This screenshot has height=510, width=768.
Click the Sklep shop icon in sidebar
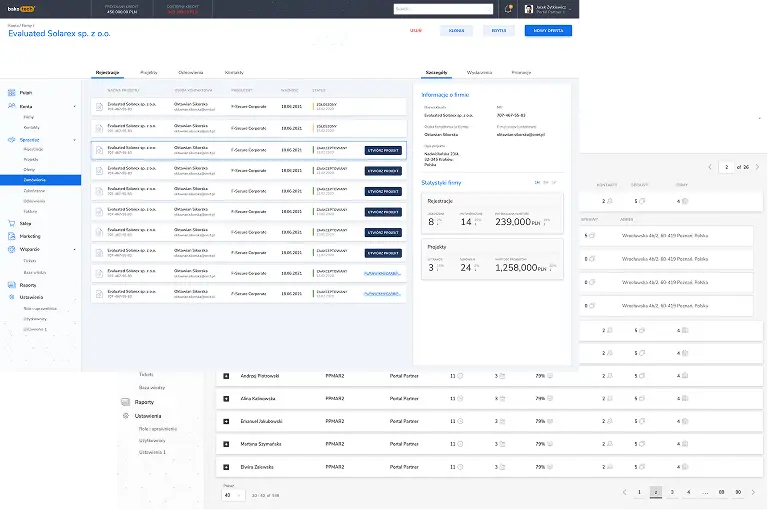point(11,223)
